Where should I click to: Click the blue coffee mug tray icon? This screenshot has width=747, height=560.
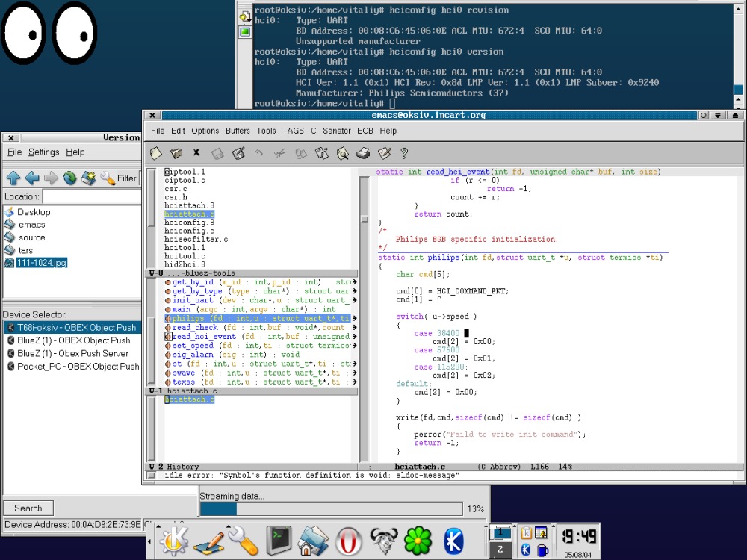pos(541,550)
